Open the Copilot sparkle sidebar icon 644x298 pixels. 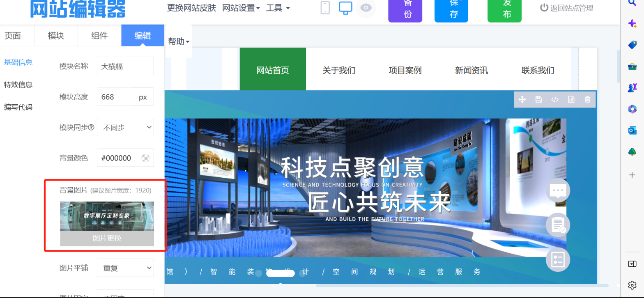point(632,23)
